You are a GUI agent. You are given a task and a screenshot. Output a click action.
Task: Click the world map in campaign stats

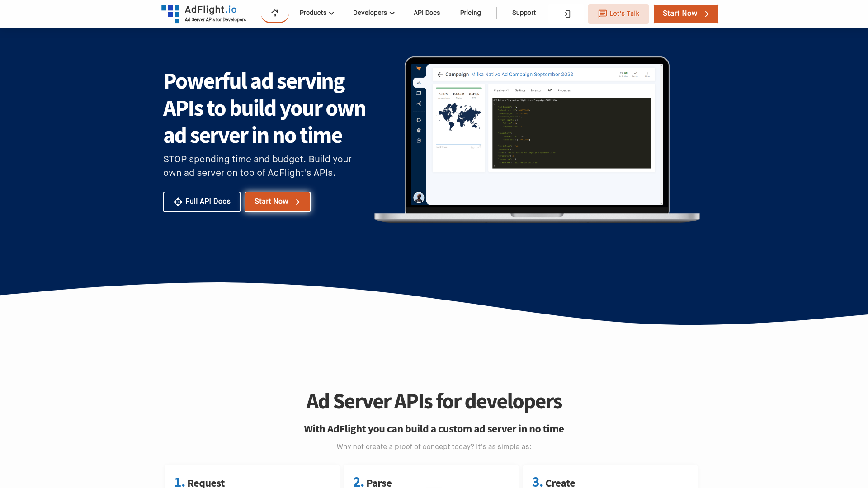pos(458,117)
